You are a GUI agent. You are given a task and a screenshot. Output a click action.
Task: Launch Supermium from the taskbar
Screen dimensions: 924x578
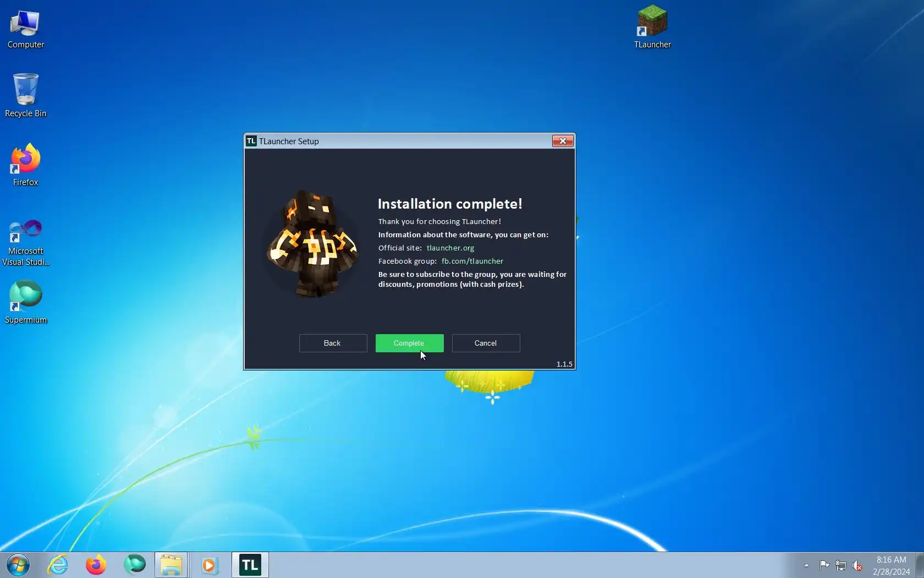134,565
